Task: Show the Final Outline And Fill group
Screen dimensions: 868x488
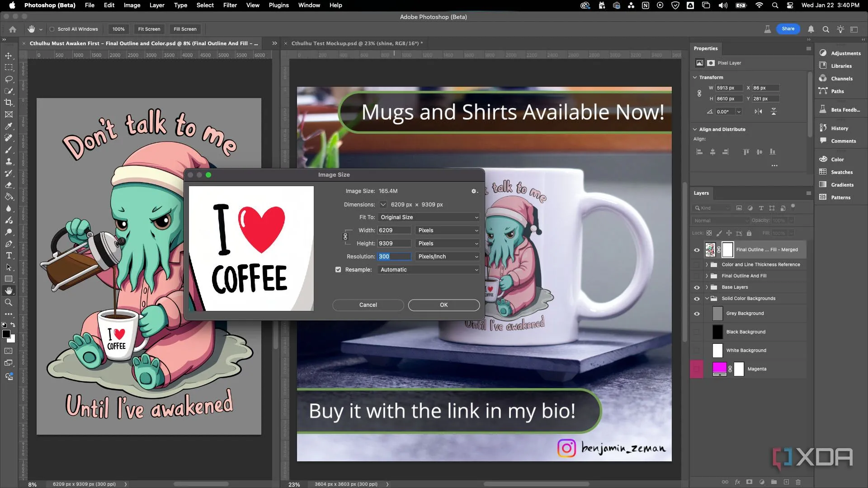Action: [697, 276]
